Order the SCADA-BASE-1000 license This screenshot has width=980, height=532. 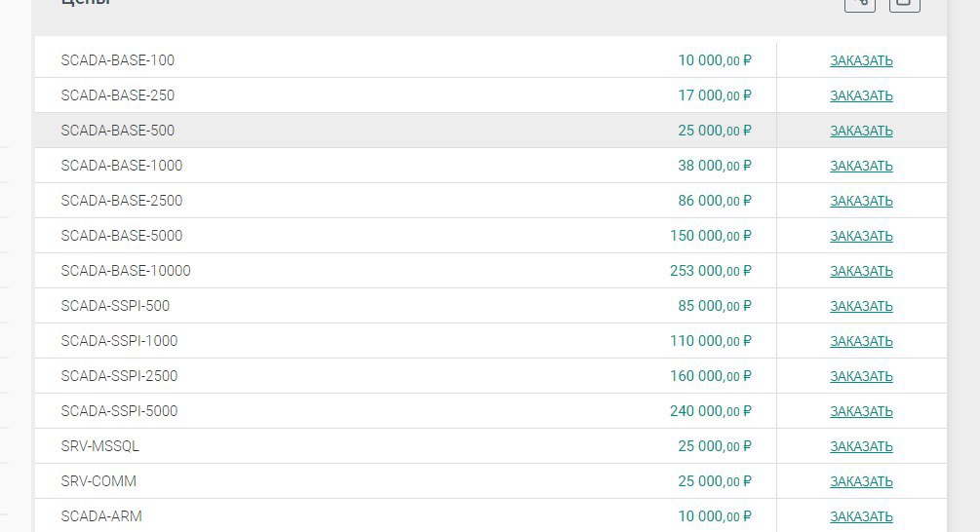click(861, 166)
